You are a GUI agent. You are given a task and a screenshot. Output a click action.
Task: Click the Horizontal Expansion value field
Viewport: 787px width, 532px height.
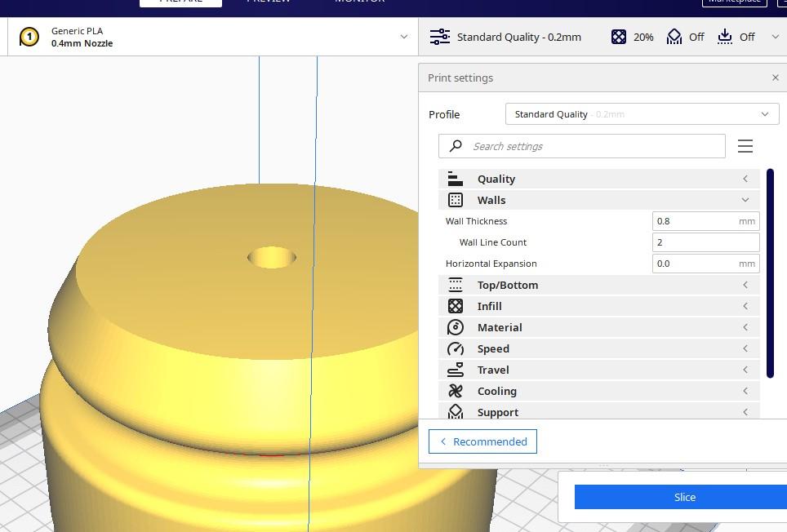point(705,264)
